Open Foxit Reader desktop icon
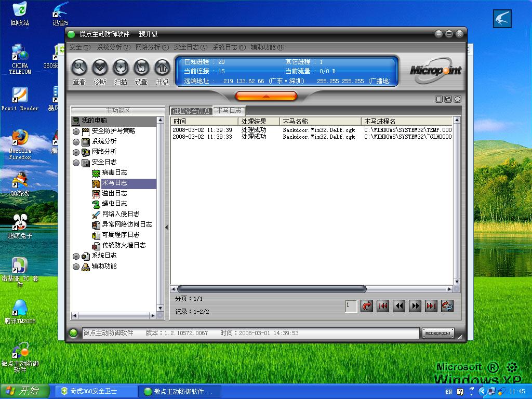 20,99
